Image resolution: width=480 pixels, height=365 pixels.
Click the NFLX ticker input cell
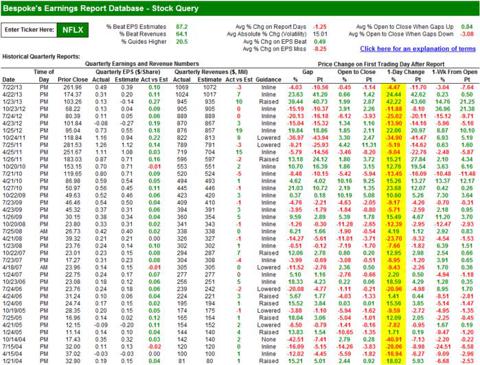(x=72, y=30)
